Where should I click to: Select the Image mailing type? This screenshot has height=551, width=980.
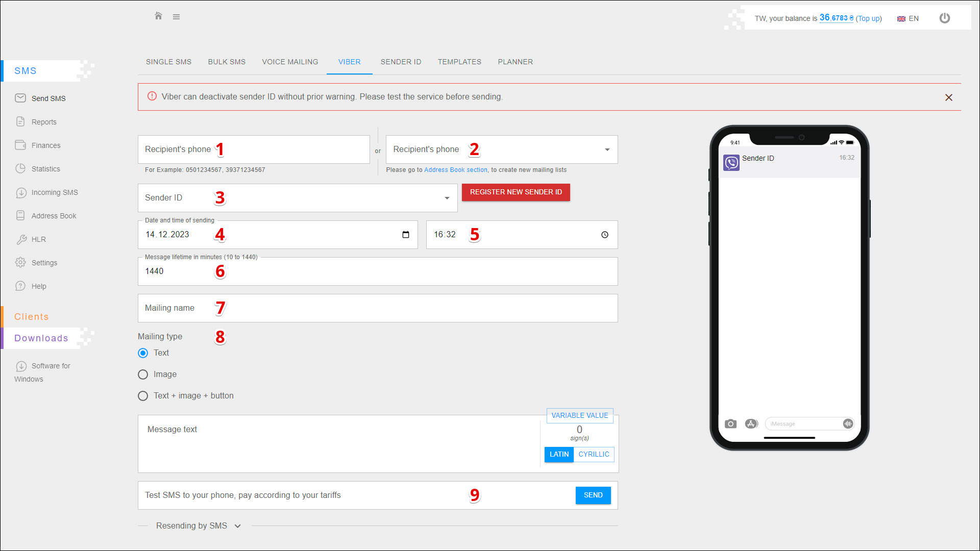[x=143, y=374]
